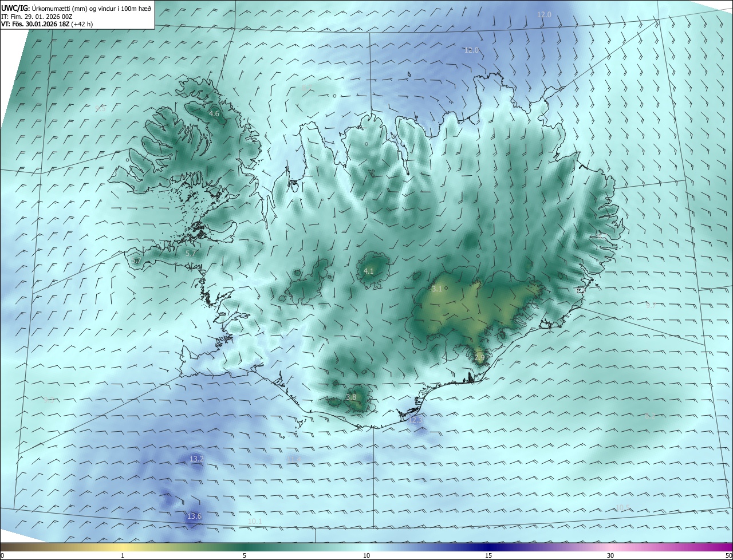Click the '5' tick on the color scale
The width and height of the screenshot is (733, 560).
click(245, 555)
